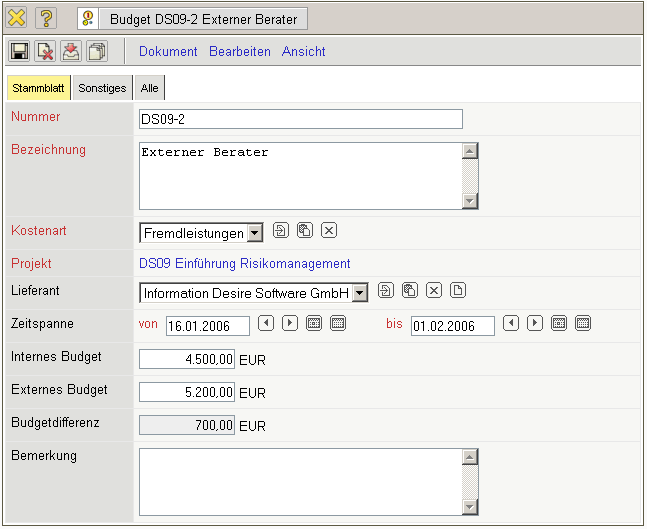Clear the Kostenart selection with X icon
The image size is (647, 529).
tap(329, 230)
